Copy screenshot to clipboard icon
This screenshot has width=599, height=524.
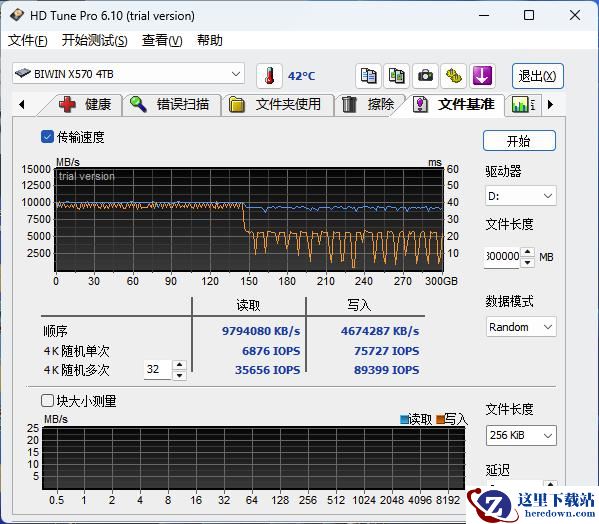pyautogui.click(x=397, y=75)
